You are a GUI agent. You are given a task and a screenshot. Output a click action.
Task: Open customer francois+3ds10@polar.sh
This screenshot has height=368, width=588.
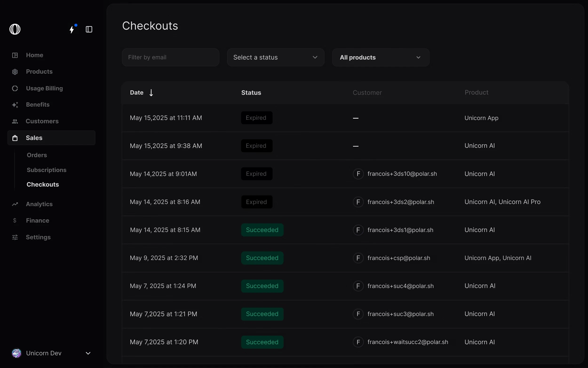click(x=402, y=174)
